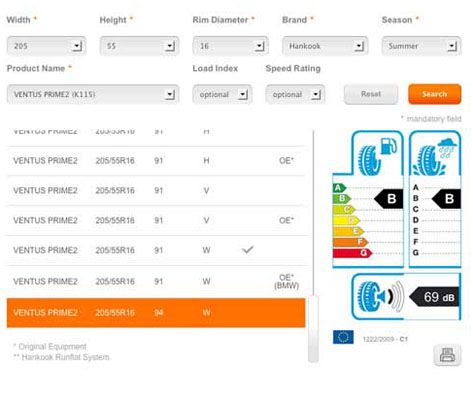Open the Load Index optional dropdown
This screenshot has width=473, height=400.
click(x=222, y=95)
